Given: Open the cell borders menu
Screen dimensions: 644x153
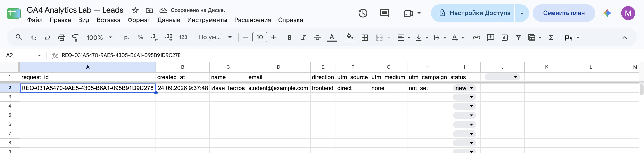Looking at the screenshot, I should 364,37.
